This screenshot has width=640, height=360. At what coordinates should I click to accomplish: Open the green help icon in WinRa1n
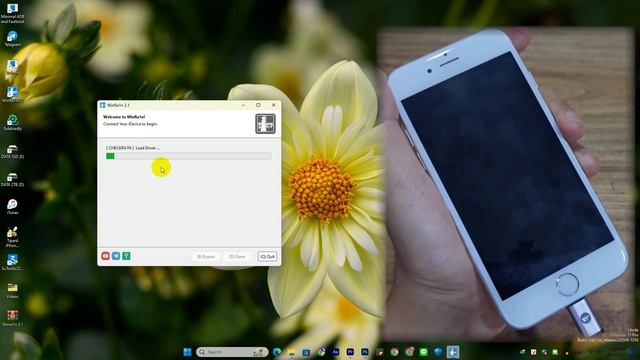point(127,256)
